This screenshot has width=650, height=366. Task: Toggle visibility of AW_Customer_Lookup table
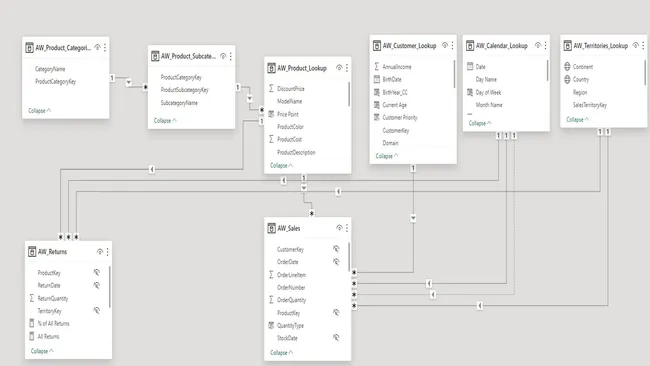pos(445,45)
